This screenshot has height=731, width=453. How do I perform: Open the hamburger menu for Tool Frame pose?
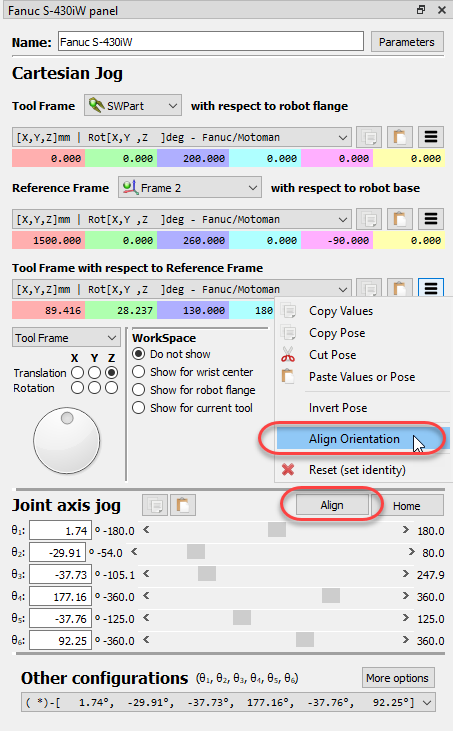pyautogui.click(x=431, y=138)
